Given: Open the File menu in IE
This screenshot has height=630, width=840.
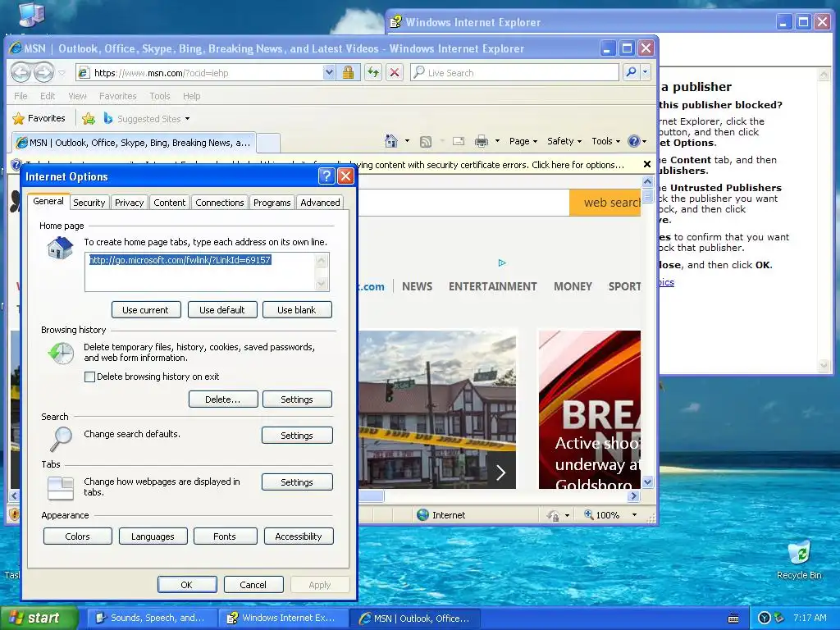Looking at the screenshot, I should [x=21, y=96].
